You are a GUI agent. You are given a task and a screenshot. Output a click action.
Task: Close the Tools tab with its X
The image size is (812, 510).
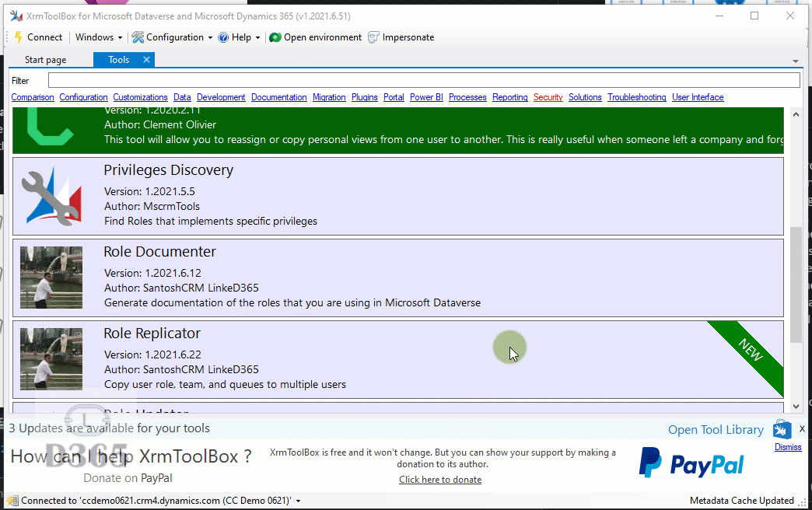[x=146, y=60]
